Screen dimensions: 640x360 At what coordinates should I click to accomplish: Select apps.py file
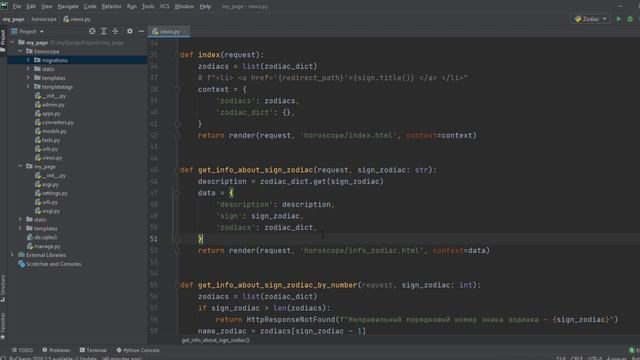tap(51, 114)
